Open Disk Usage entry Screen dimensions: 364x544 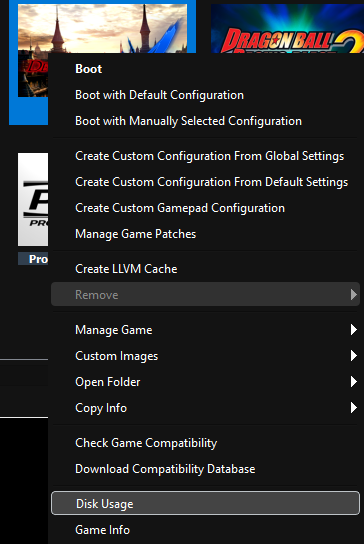point(205,503)
